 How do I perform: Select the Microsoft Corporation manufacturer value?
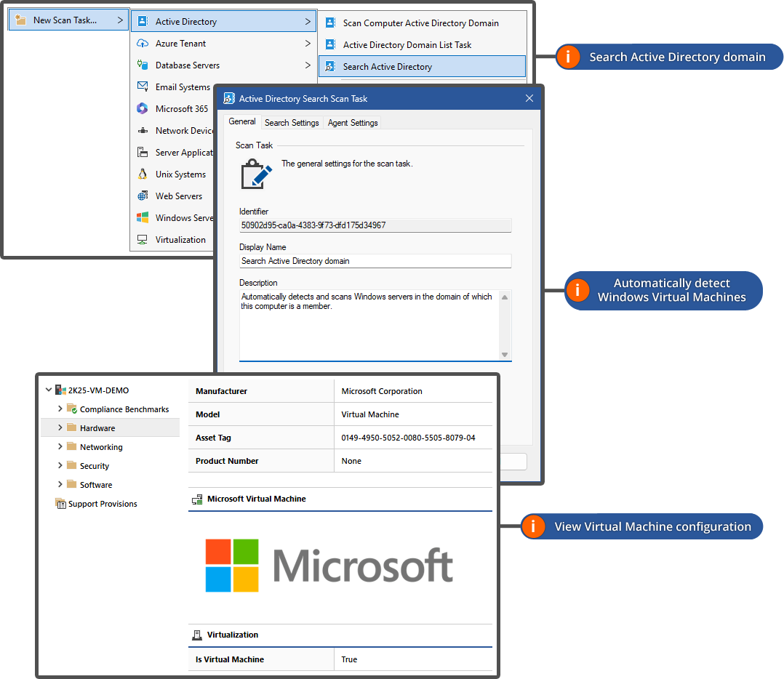coord(382,391)
